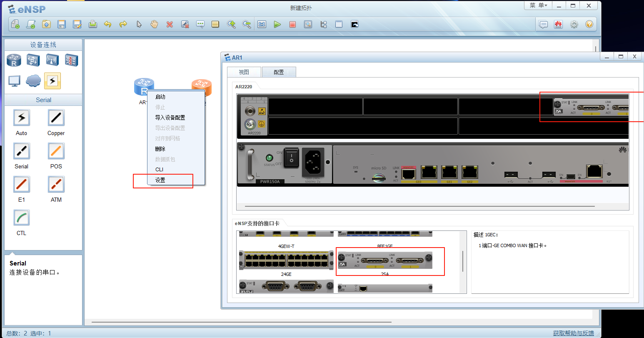
Task: Create a new topology from toolbar
Action: coord(15,24)
